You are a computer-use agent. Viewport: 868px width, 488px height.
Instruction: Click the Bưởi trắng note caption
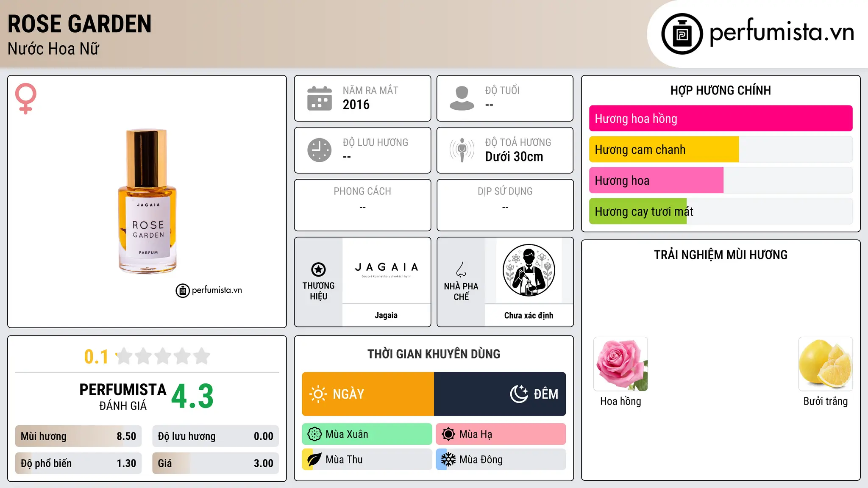pyautogui.click(x=826, y=401)
